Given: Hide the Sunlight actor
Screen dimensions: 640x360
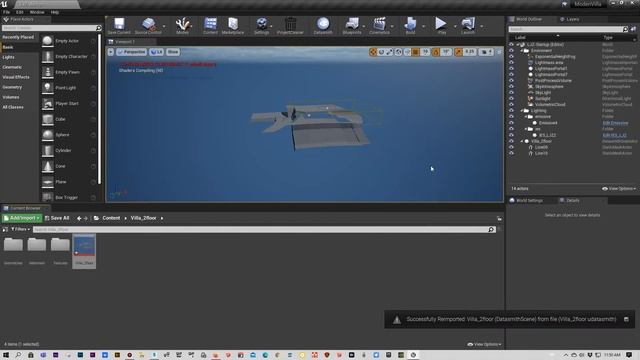Looking at the screenshot, I should pyautogui.click(x=511, y=98).
